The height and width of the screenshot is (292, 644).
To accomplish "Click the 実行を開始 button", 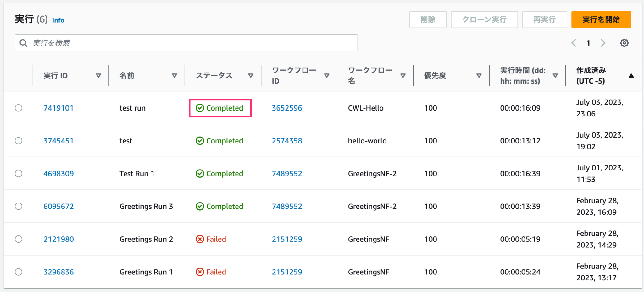I will point(601,19).
